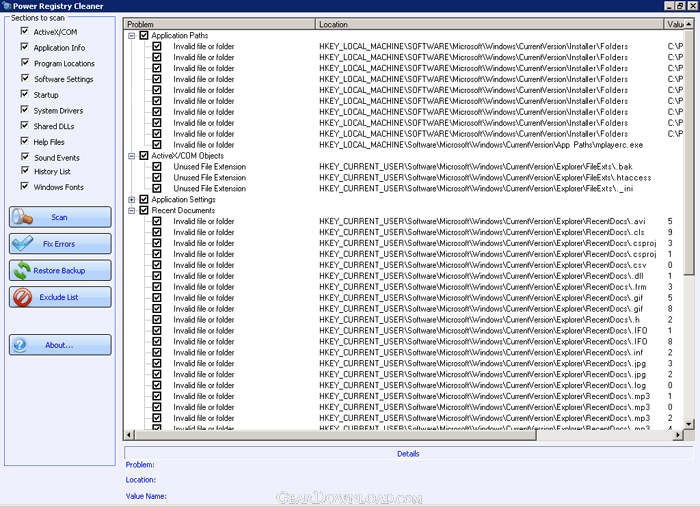
Task: Select the RecentDocs\.inf location row
Action: coord(481,352)
